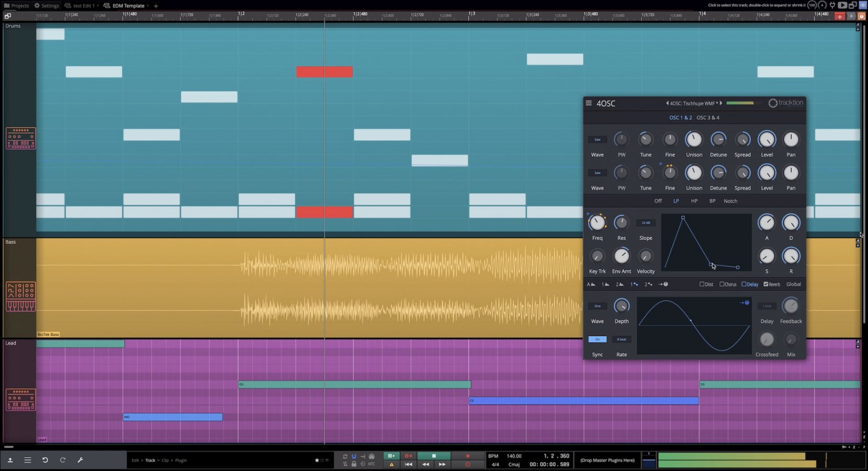This screenshot has width=868, height=471.
Task: Open the Saw wave selector for oscillator one
Action: (x=597, y=139)
